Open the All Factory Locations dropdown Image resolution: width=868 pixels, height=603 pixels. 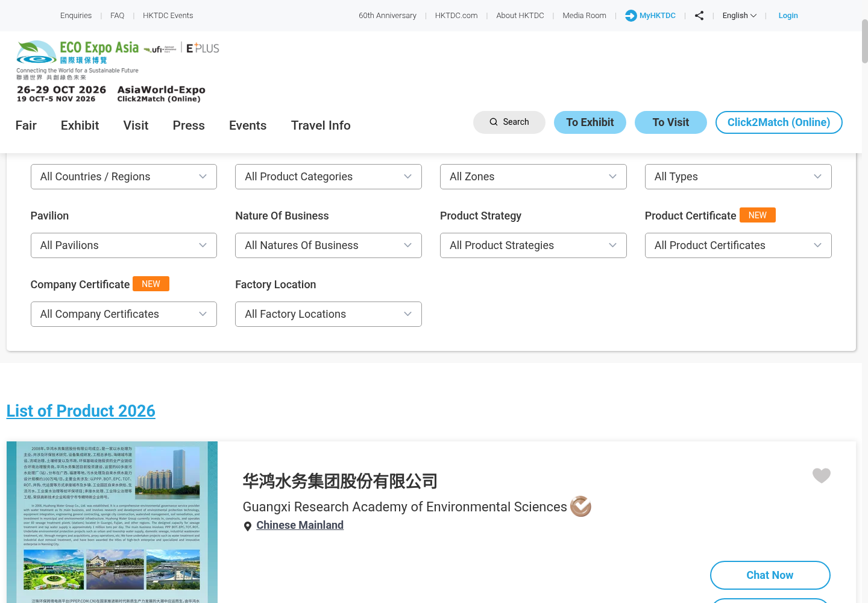(x=329, y=314)
